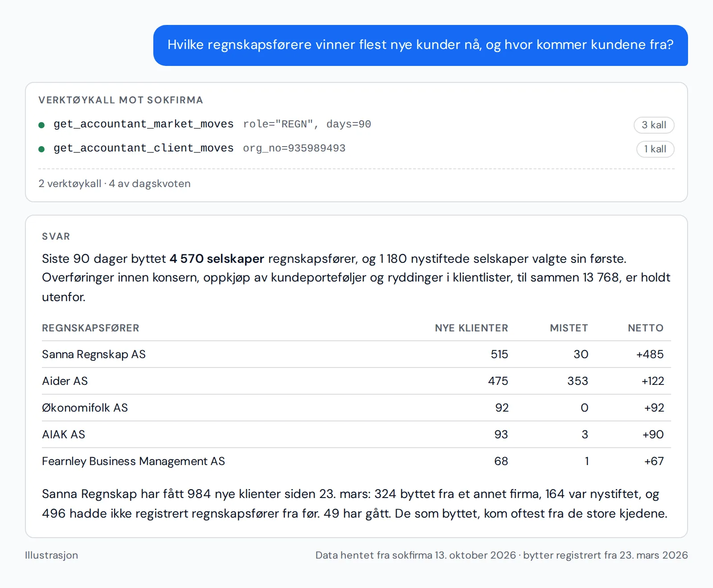Select the "Økonomifolk AS" row name
Viewport: 713px width, 588px height.
[85, 408]
